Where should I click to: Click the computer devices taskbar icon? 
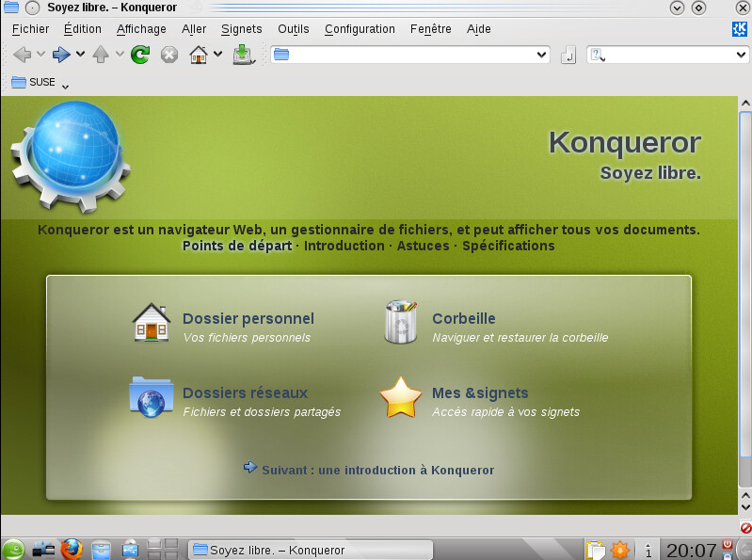click(43, 550)
